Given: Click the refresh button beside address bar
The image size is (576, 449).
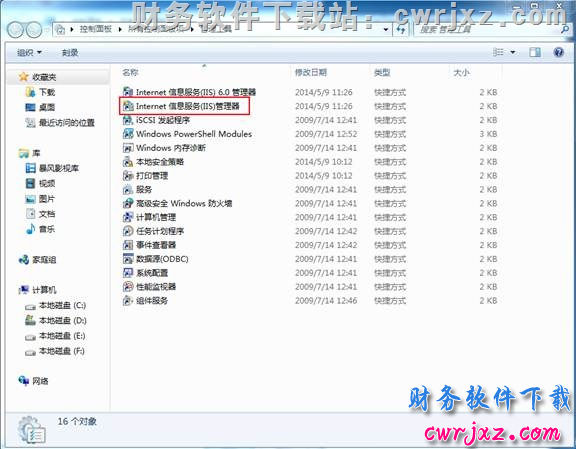Looking at the screenshot, I should click(401, 29).
